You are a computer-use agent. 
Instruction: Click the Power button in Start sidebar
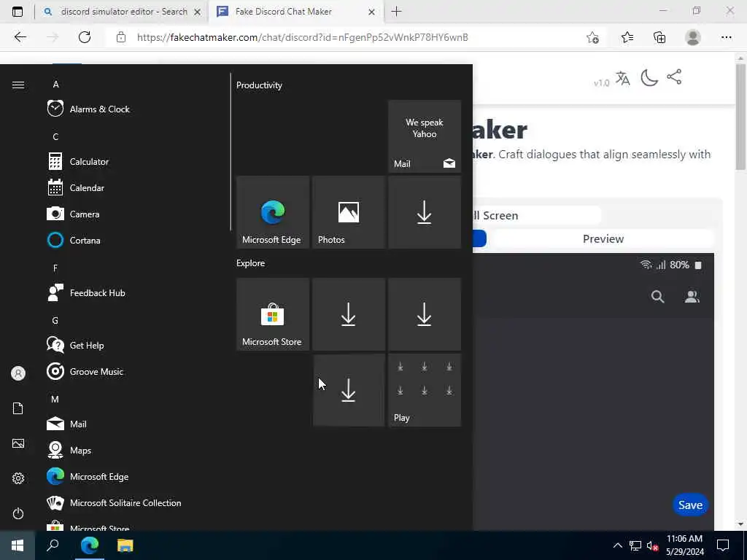pyautogui.click(x=18, y=513)
